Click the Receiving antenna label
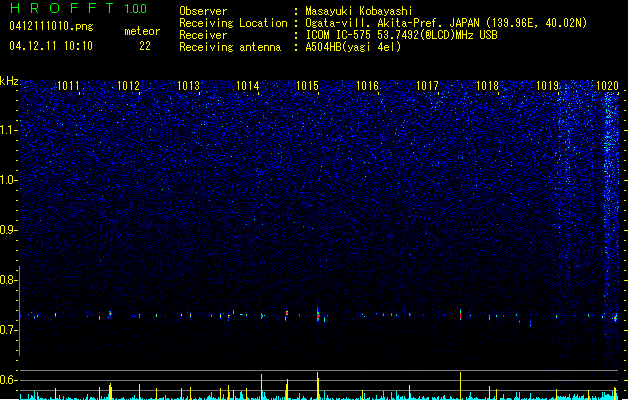The image size is (629, 400). coord(230,47)
